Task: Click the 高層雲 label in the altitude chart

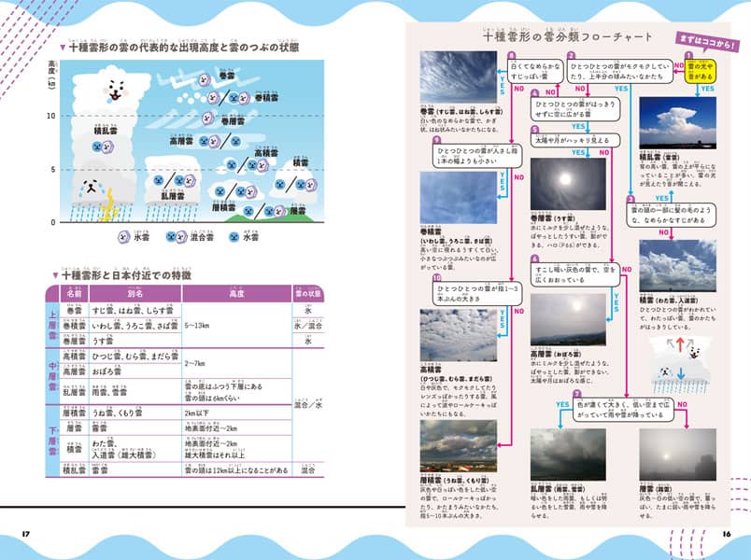Action: 181,141
